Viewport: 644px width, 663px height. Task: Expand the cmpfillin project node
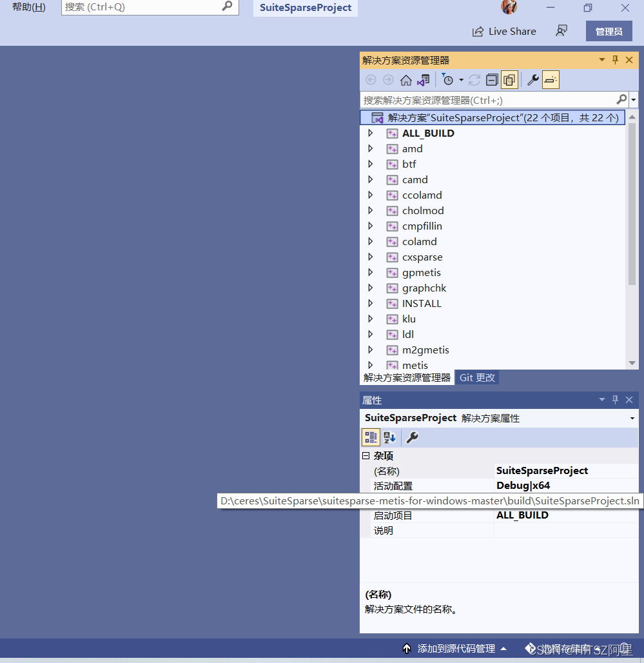(x=371, y=226)
